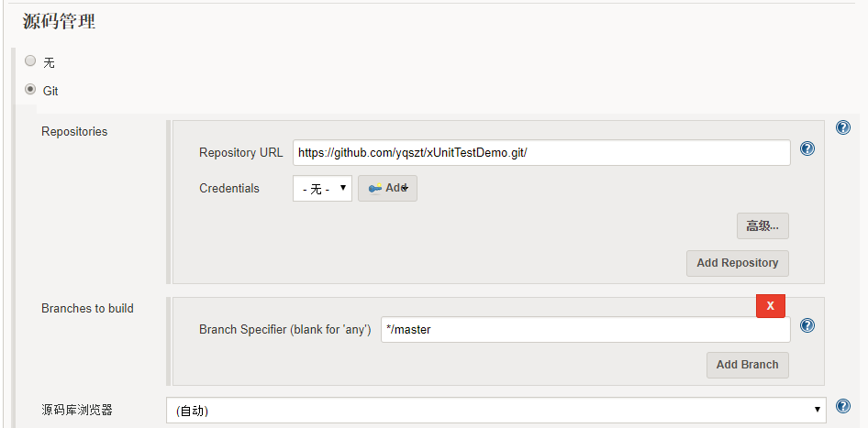Select the 无 radio button
The height and width of the screenshot is (428, 868).
click(x=30, y=61)
